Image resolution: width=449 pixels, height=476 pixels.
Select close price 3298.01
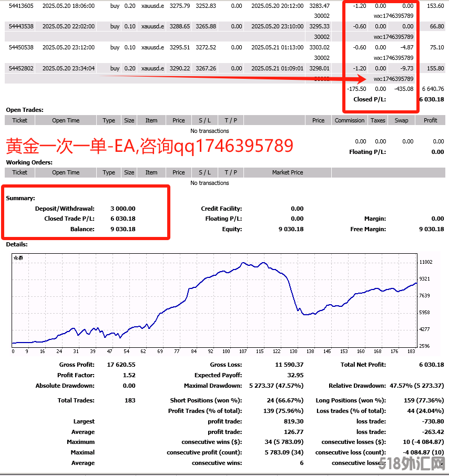click(x=319, y=68)
